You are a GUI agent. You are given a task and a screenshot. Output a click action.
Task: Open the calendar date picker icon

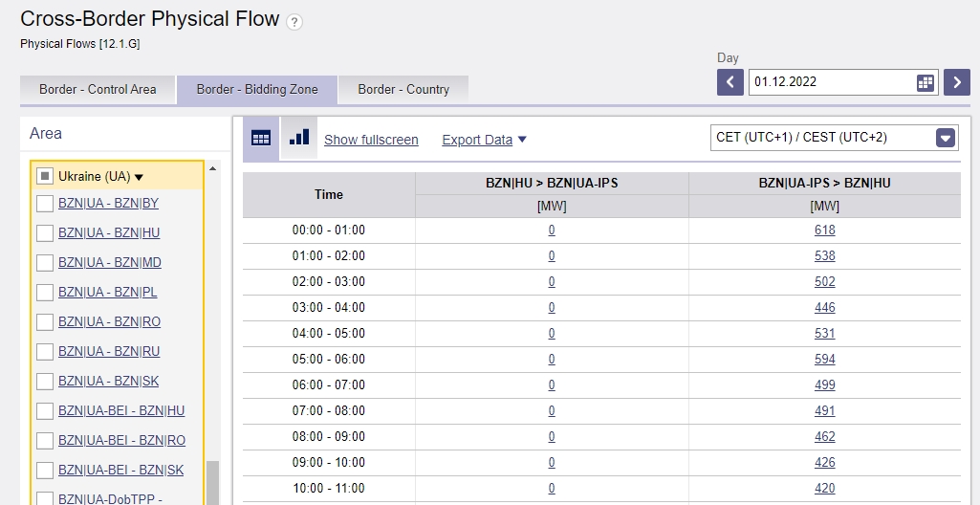[x=925, y=82]
